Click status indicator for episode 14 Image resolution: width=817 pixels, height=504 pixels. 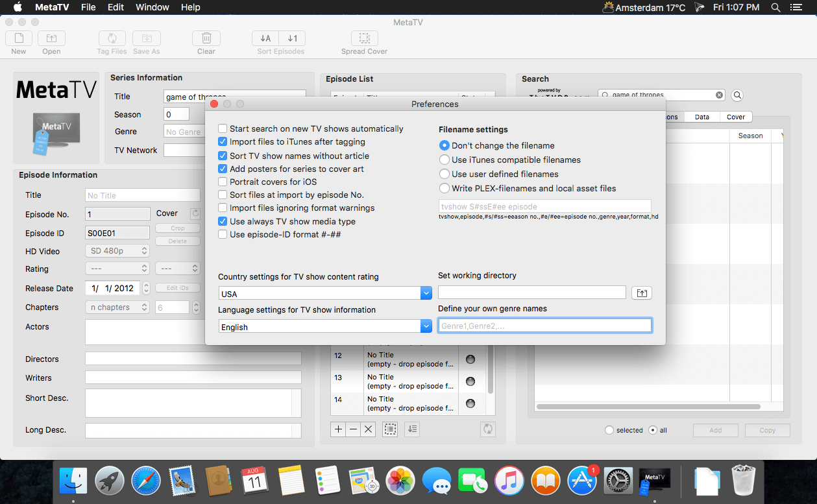[471, 403]
